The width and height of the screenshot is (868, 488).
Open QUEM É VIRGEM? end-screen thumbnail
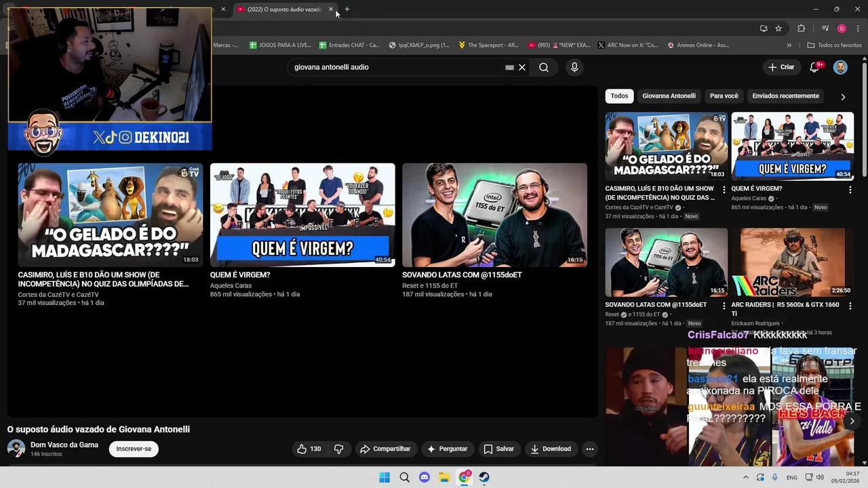coord(302,215)
